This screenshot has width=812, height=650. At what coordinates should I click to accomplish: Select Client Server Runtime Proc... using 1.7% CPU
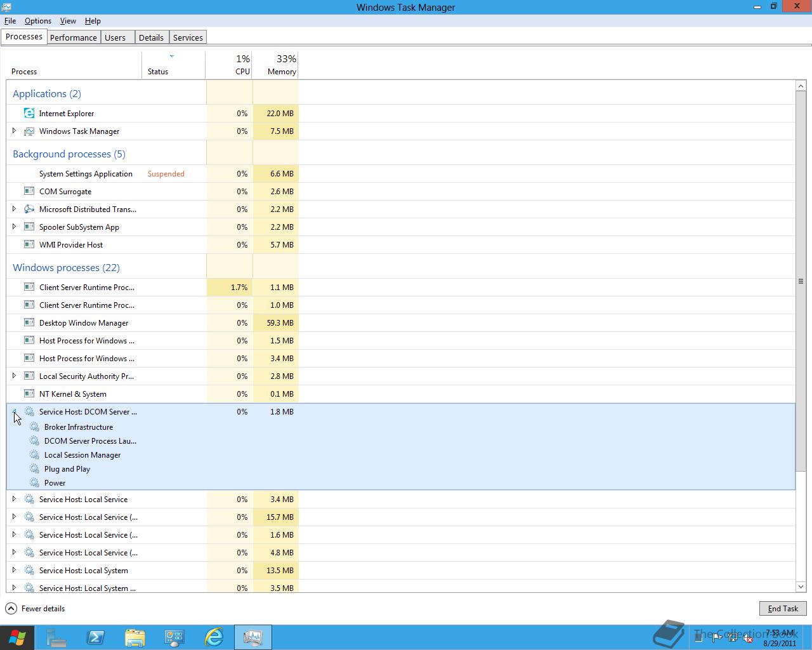tap(401, 287)
